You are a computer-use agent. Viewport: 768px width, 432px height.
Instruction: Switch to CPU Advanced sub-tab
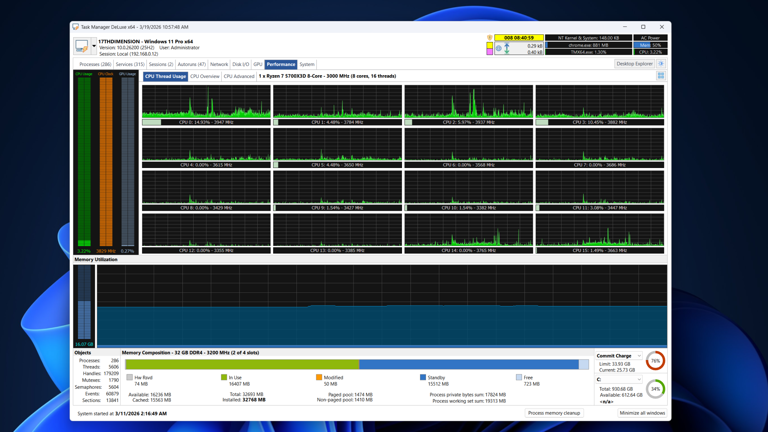tap(239, 76)
